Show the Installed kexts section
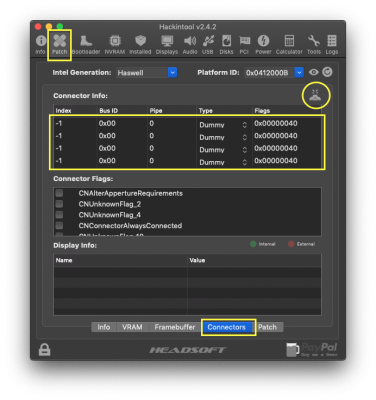The image size is (376, 400). pyautogui.click(x=140, y=44)
